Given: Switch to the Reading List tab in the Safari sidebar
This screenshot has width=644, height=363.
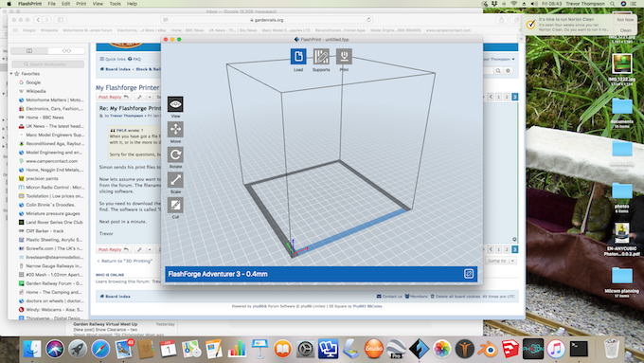Looking at the screenshot, I should click(x=66, y=51).
